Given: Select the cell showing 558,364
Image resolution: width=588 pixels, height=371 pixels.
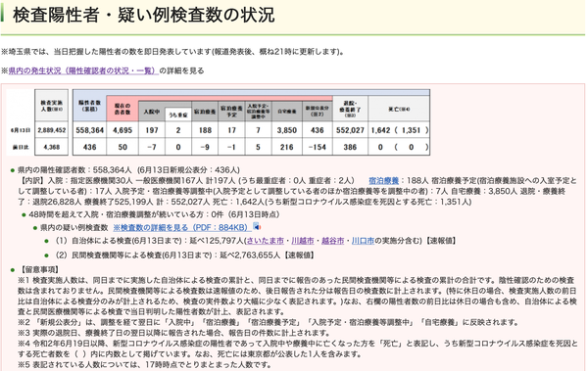Looking at the screenshot, I should 89,130.
